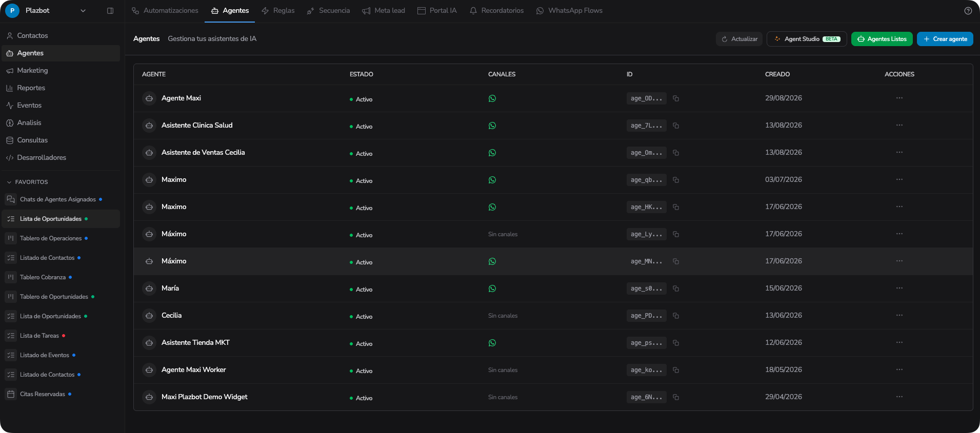Open Reportes in the sidebar
The height and width of the screenshot is (433, 980).
61,88
